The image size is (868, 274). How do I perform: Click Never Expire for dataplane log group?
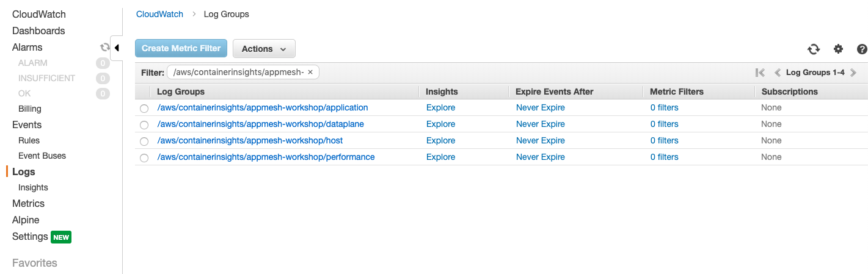[541, 124]
